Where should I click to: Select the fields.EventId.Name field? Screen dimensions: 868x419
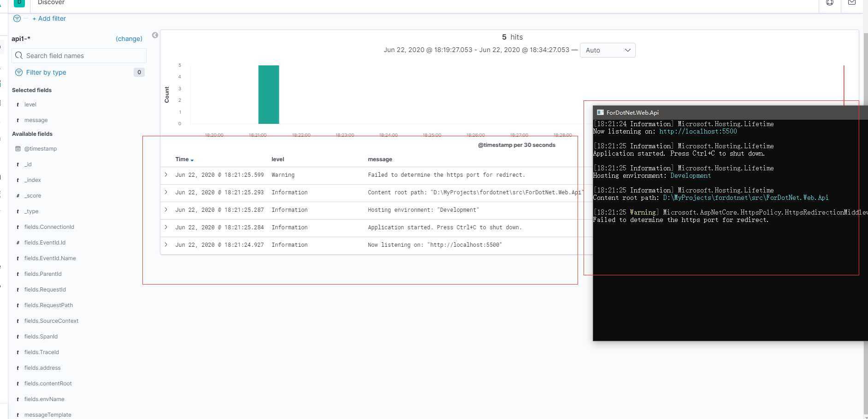click(50, 258)
